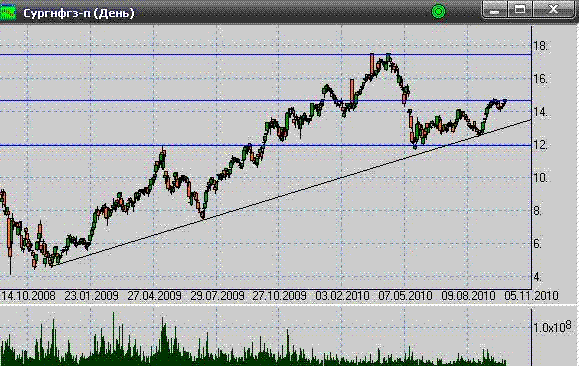Click date label 27.10.2009 on time axis
This screenshot has width=579, height=366.
point(280,296)
